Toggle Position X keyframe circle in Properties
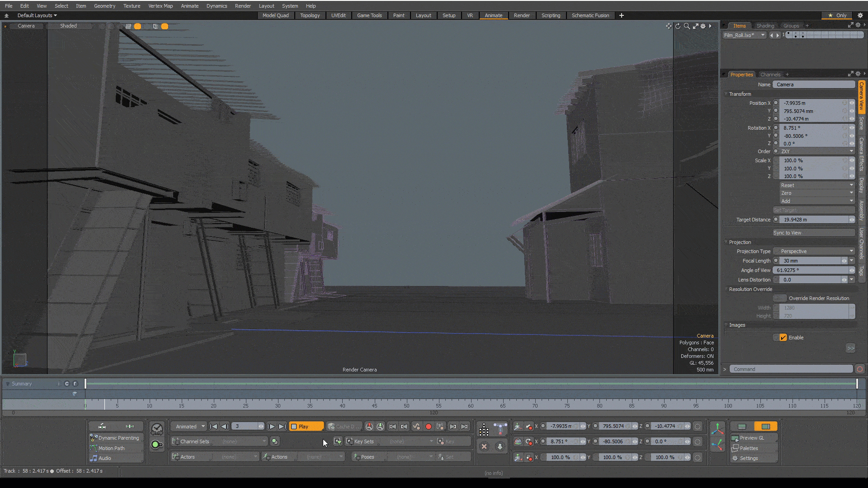This screenshot has width=868, height=488. click(x=776, y=103)
